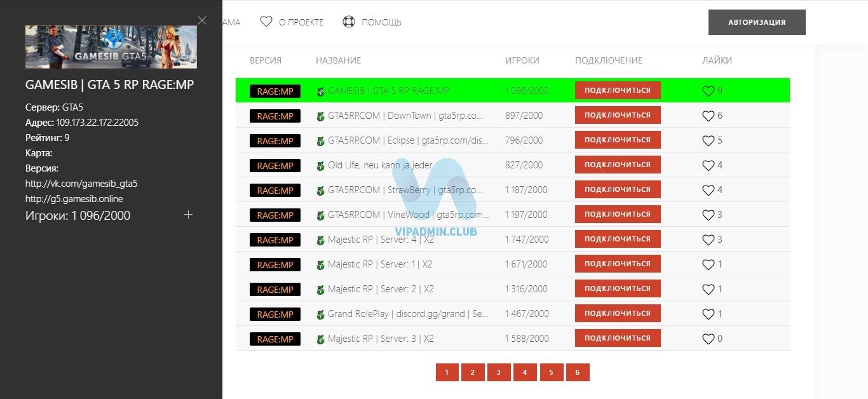Connect to Majestic RP | Server: 1
Screen dimensions: 868x399
coord(618,264)
